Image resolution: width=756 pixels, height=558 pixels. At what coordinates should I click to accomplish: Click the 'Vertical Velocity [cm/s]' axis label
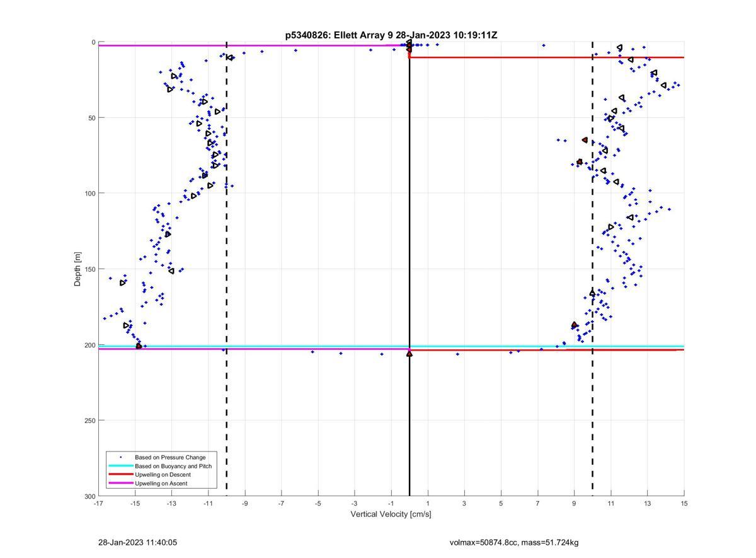pos(391,514)
